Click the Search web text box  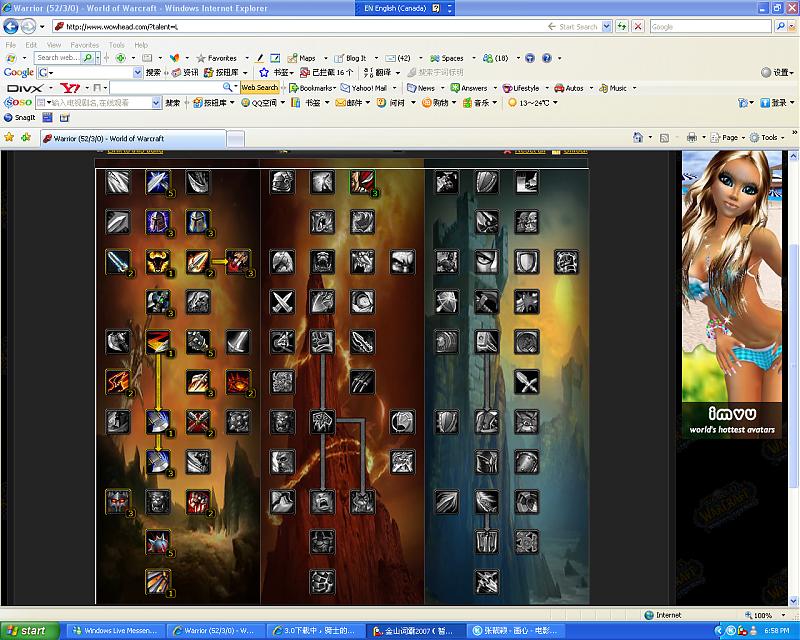tap(58, 58)
